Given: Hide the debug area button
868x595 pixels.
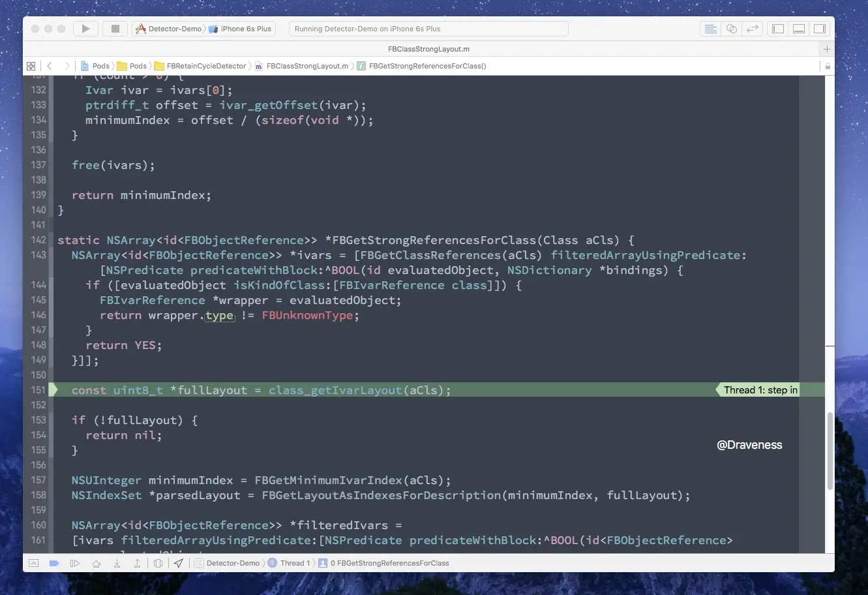Looking at the screenshot, I should tap(34, 563).
